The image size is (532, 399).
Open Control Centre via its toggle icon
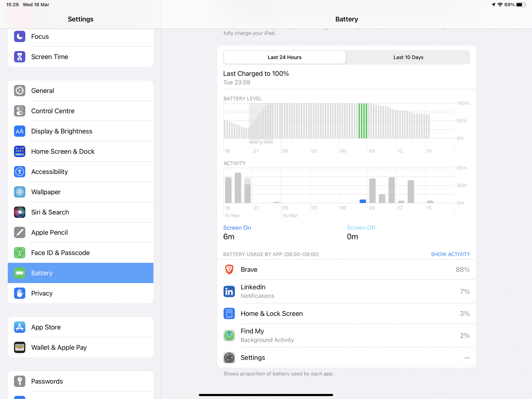pyautogui.click(x=20, y=111)
